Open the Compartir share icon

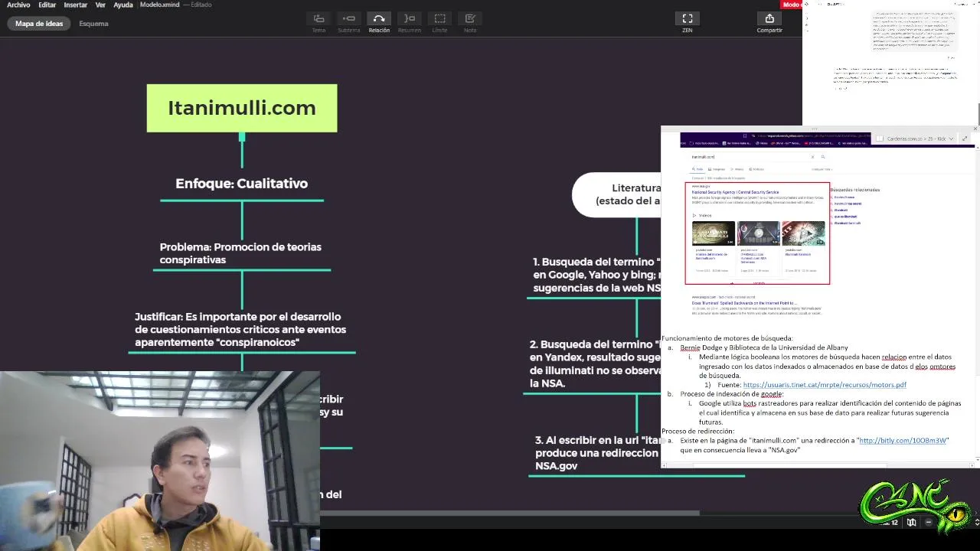[x=769, y=18]
